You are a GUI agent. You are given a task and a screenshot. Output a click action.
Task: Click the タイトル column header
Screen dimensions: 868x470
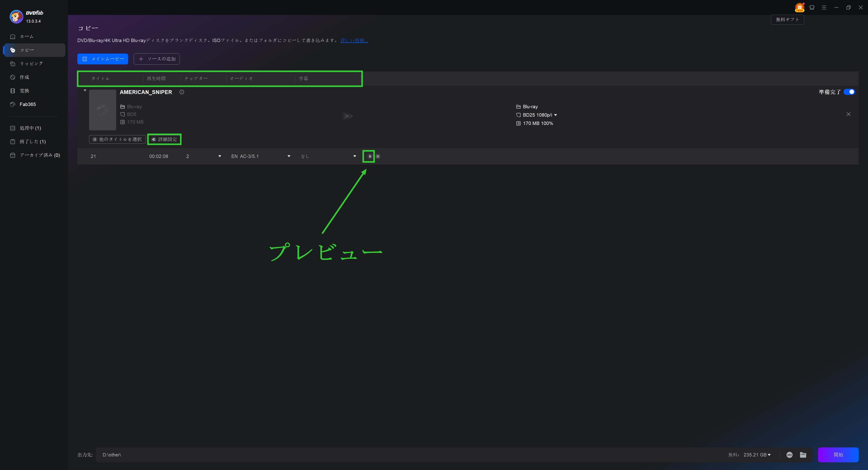click(x=100, y=78)
